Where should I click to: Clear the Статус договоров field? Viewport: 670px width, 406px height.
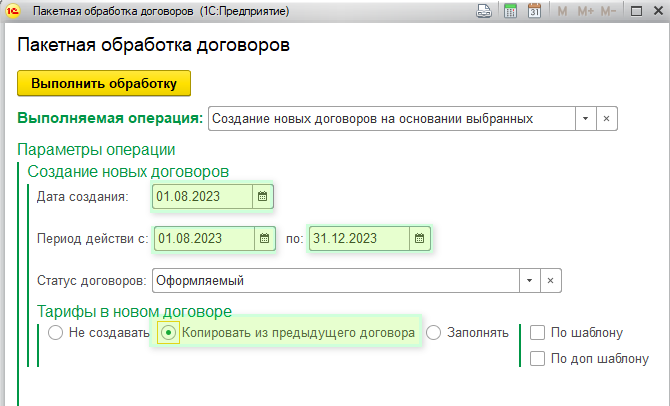click(550, 280)
